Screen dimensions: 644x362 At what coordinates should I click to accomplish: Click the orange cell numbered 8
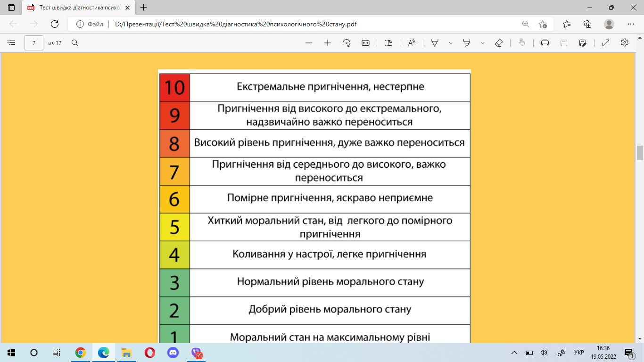[x=174, y=143]
